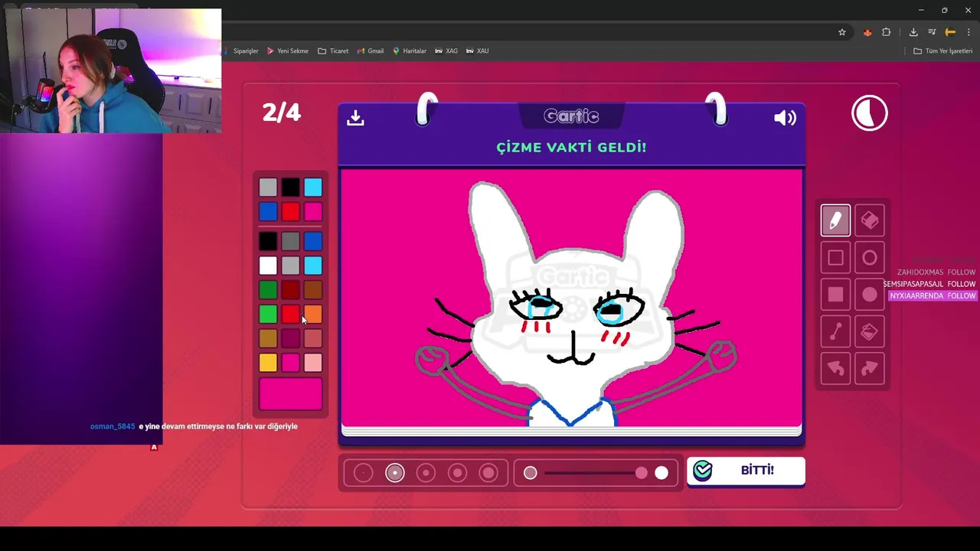Click the SEMSIPASAPASAJL FOLLOW alert text
980x551 pixels.
coord(929,284)
